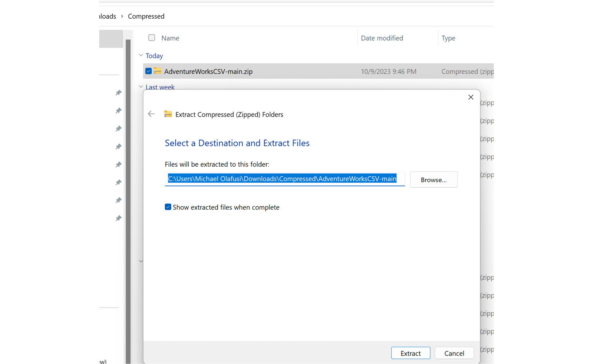593x364 pixels.
Task: Collapse the Last week group
Action: (141, 87)
